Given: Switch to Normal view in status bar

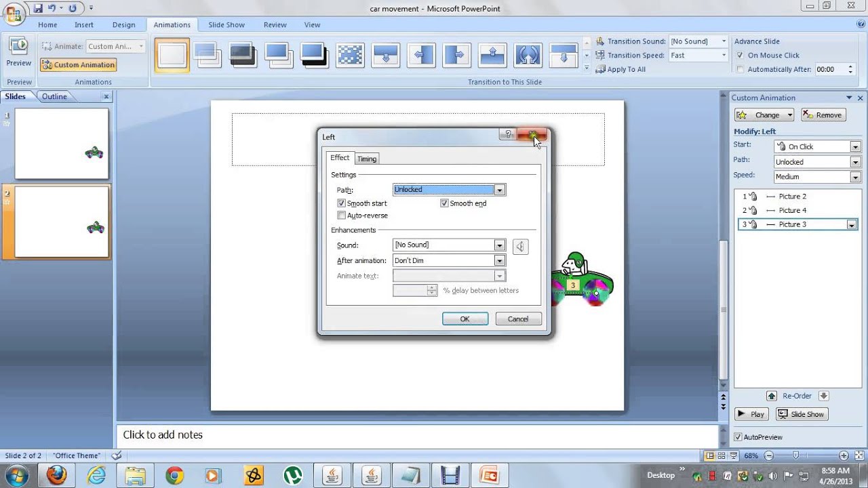Looking at the screenshot, I should (x=710, y=455).
